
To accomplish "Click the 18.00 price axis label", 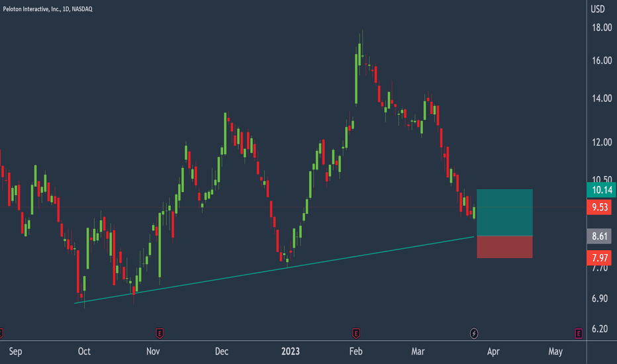I will [x=602, y=28].
